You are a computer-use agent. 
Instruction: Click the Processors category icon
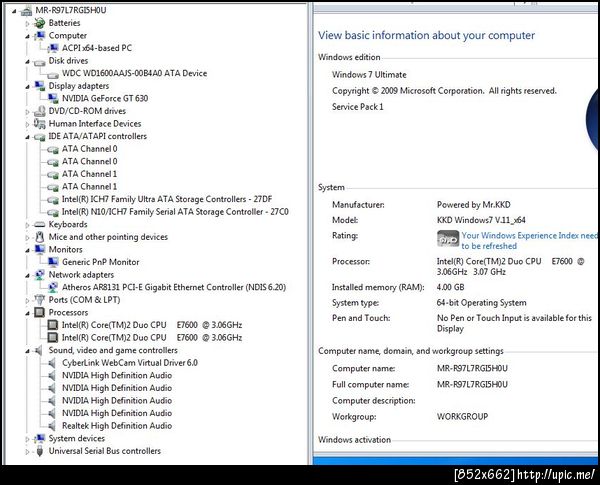(39, 312)
